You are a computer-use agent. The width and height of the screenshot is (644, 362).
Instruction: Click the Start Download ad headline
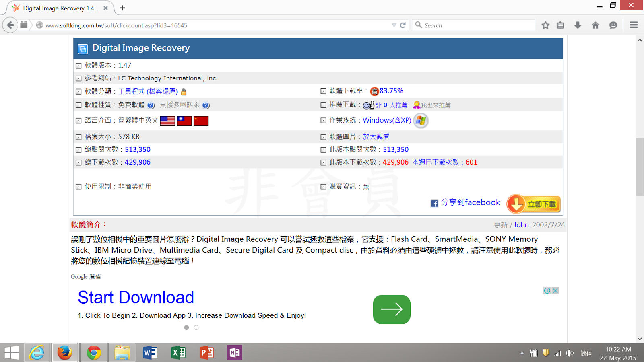(x=136, y=298)
